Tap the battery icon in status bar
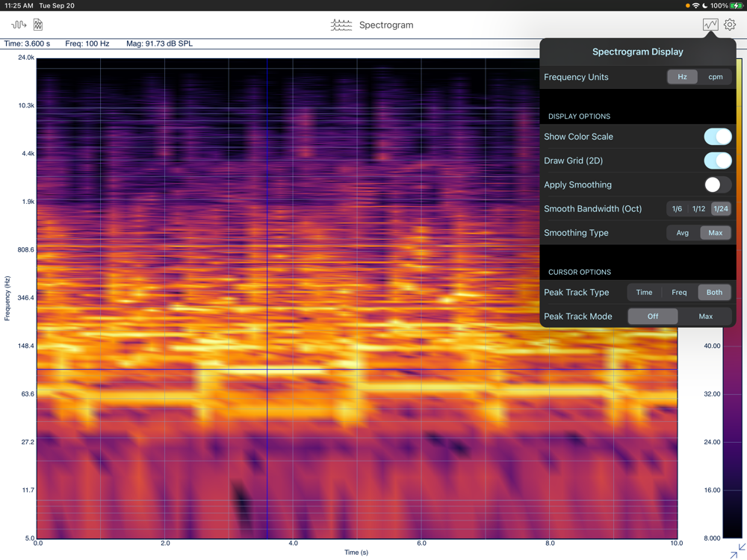 [x=737, y=5]
